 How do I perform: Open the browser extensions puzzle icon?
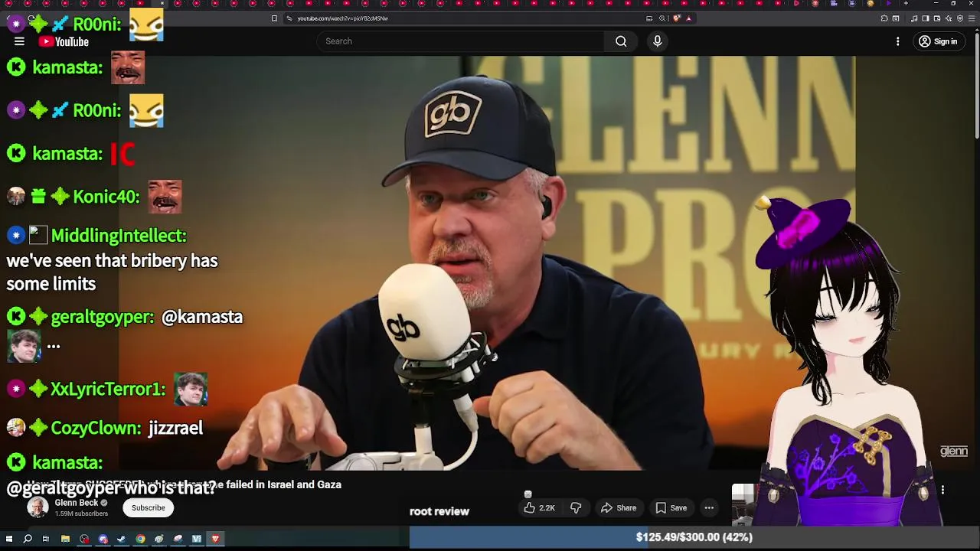884,18
